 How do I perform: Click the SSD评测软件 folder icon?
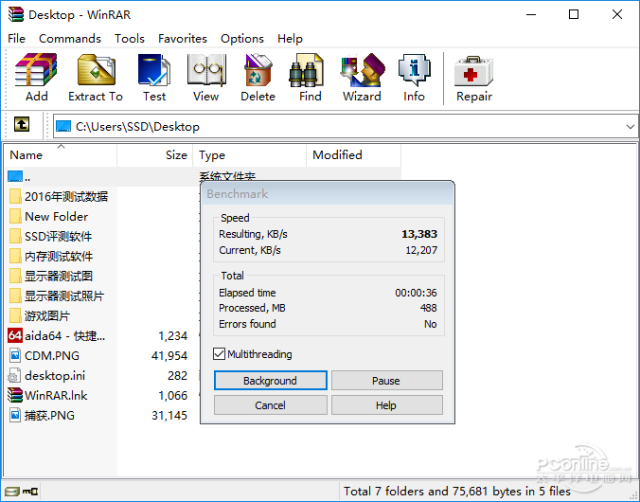click(16, 236)
